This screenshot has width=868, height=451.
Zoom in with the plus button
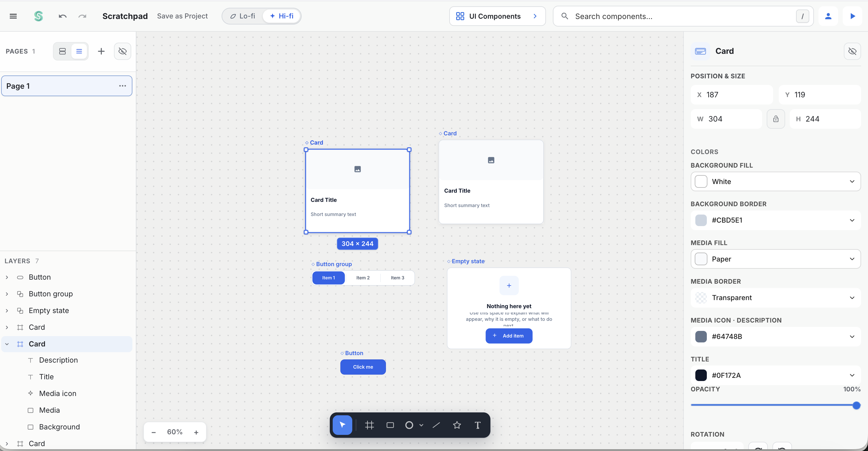196,432
